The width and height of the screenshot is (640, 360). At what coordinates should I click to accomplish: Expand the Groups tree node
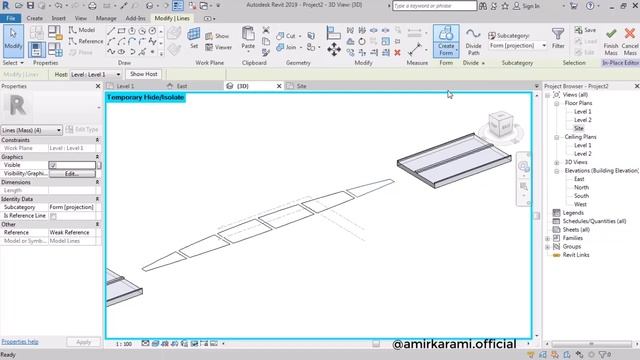[547, 247]
